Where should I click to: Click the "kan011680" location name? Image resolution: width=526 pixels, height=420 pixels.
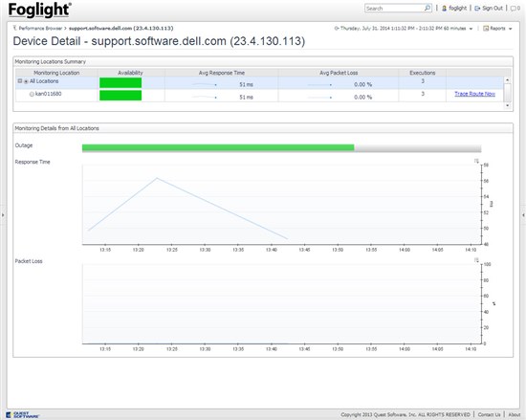[49, 94]
